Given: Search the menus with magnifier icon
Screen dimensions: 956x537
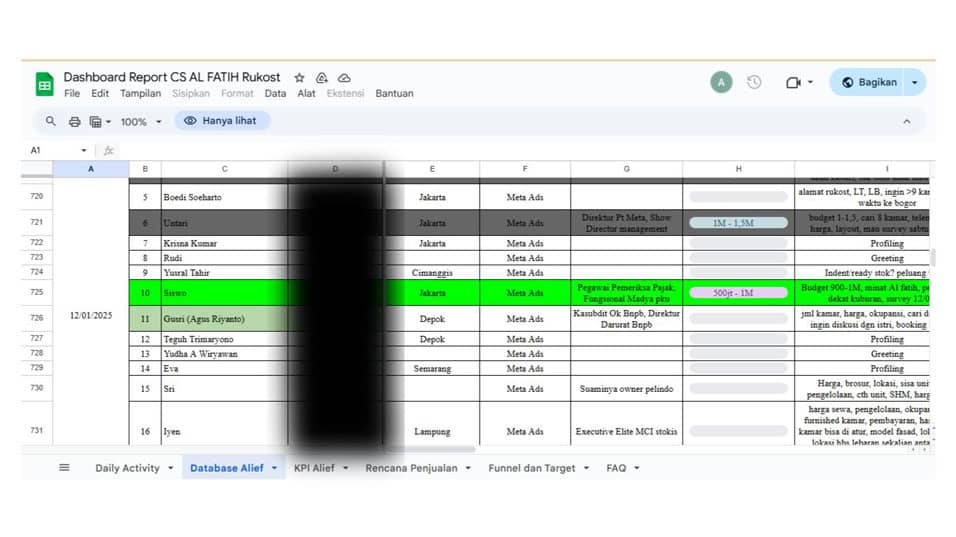Looking at the screenshot, I should coord(51,121).
